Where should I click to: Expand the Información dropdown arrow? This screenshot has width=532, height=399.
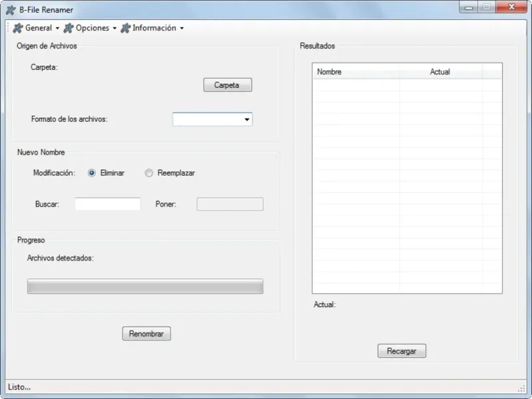tap(182, 28)
